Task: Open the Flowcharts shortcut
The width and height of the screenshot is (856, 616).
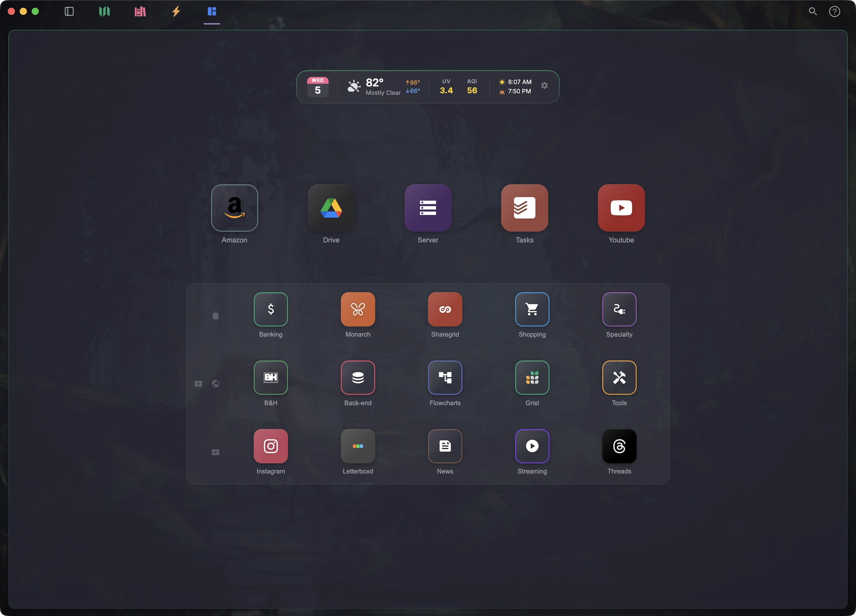Action: pos(445,377)
